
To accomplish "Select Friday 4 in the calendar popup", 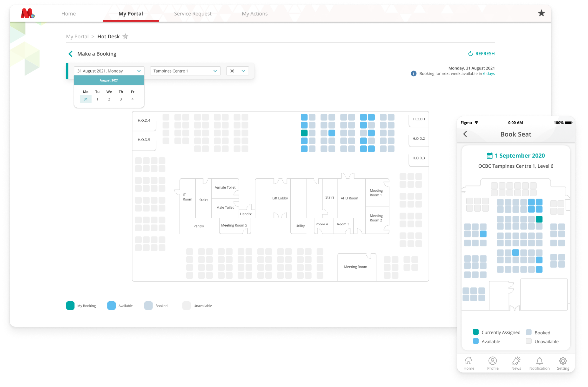I will 133,99.
